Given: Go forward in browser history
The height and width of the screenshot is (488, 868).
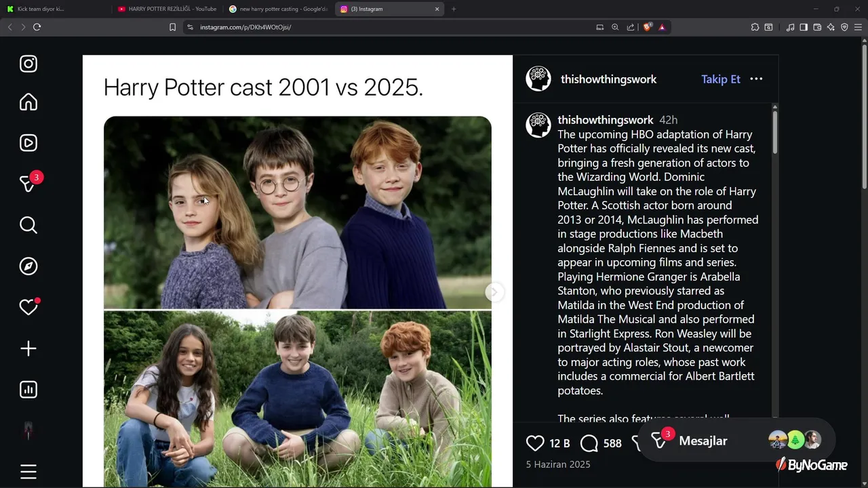Looking at the screenshot, I should [x=23, y=27].
